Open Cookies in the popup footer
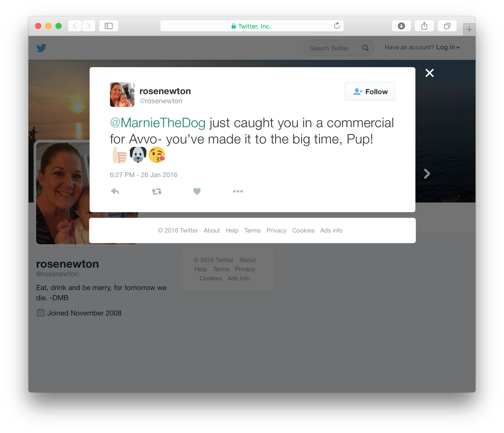 303,230
